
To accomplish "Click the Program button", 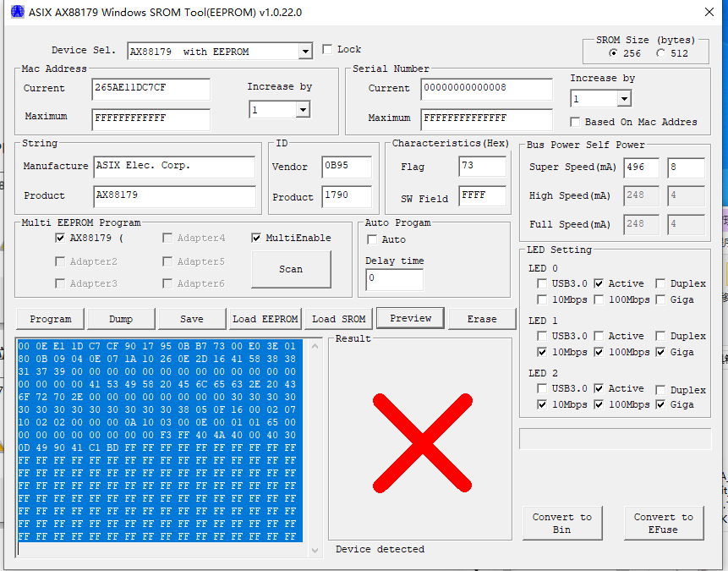I will pyautogui.click(x=50, y=319).
